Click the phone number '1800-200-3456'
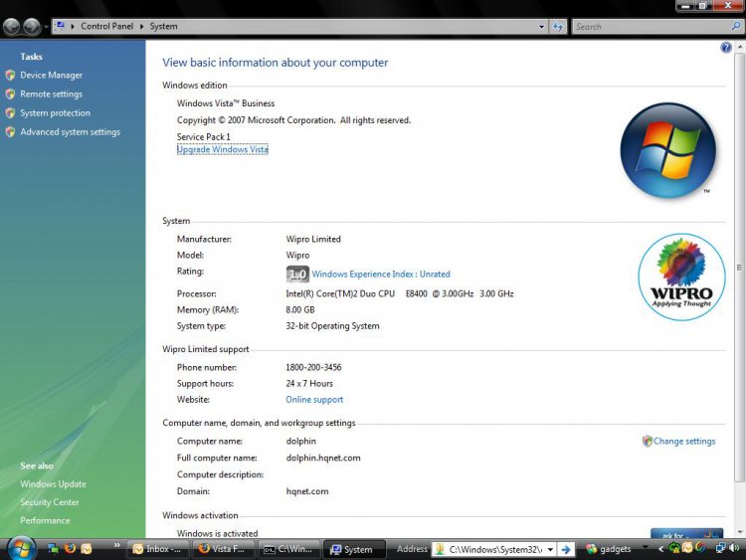This screenshot has width=746, height=560. point(313,367)
